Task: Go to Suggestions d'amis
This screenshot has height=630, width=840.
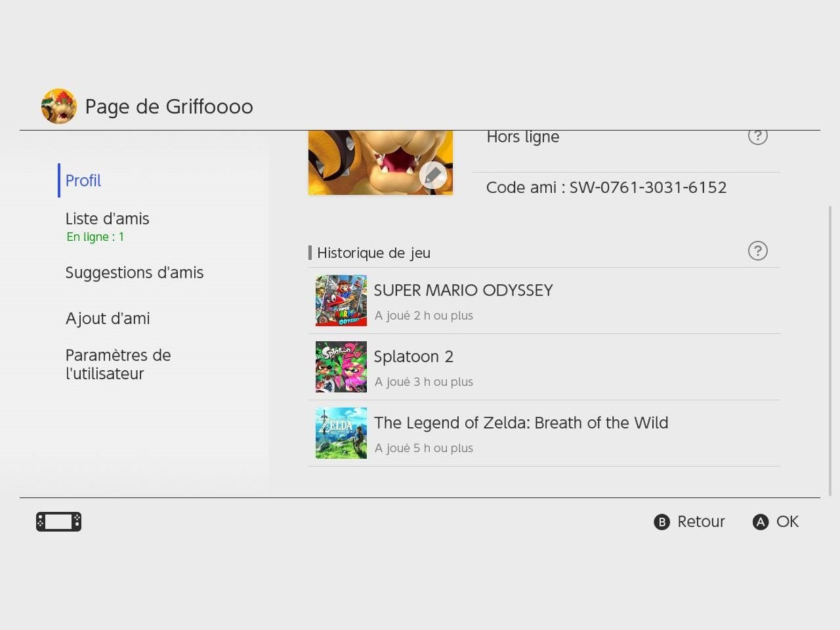Action: pos(135,272)
